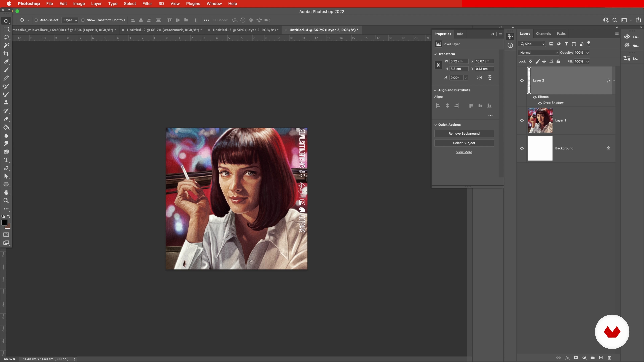Click the foreground color swatch
The image size is (644, 362).
click(x=5, y=223)
